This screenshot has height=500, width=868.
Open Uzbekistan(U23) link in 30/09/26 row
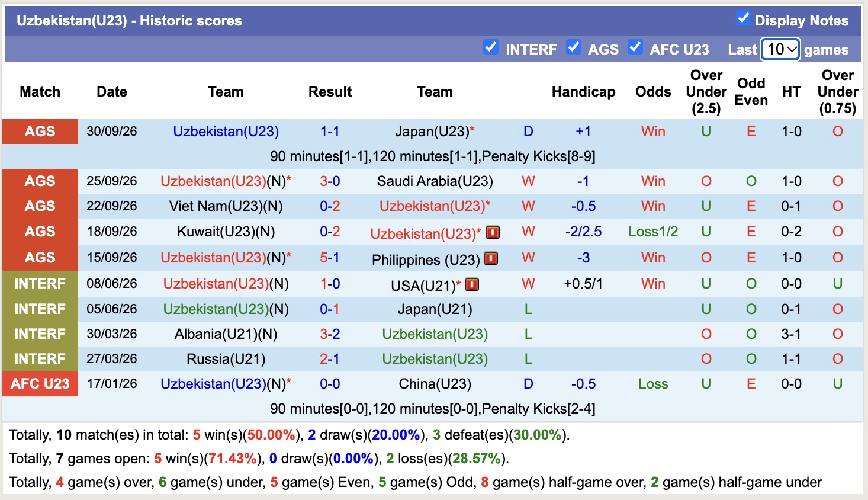pos(226,132)
